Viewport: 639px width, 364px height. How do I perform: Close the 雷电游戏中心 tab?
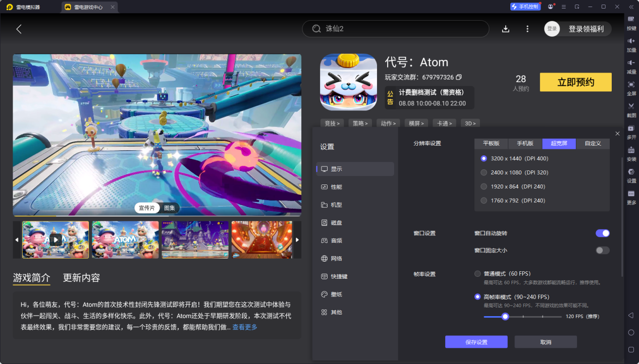click(x=113, y=7)
